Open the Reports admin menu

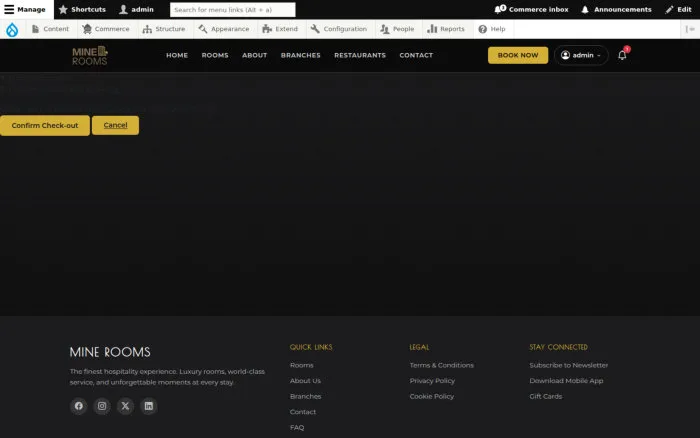click(446, 29)
